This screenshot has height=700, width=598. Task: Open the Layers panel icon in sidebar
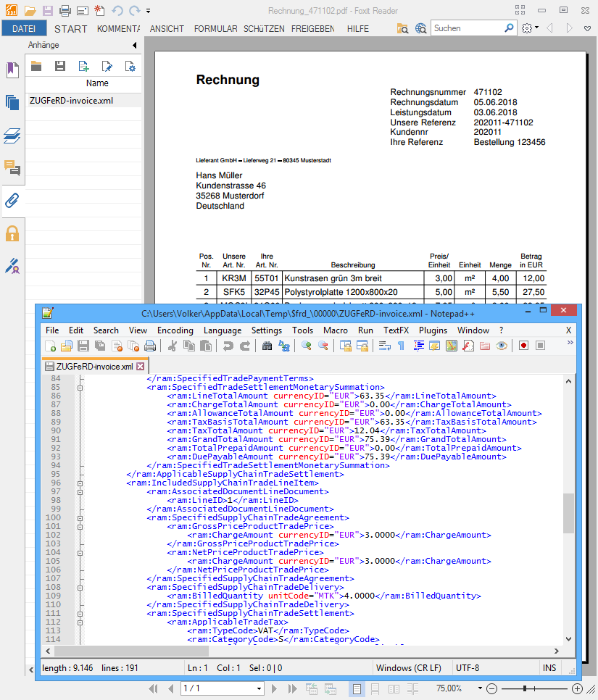point(12,135)
